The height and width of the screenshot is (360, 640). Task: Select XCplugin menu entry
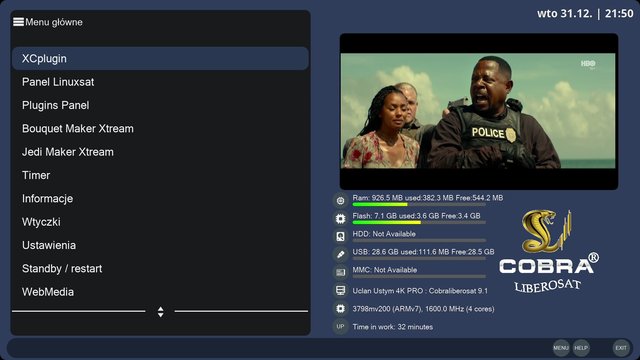click(x=160, y=58)
